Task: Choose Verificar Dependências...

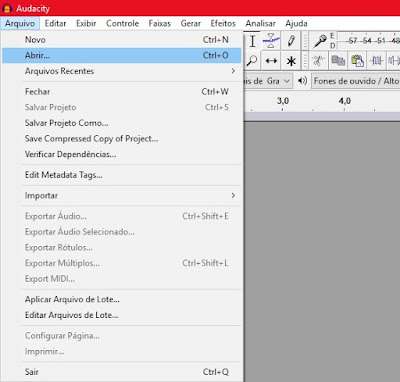Action: [x=122, y=154]
